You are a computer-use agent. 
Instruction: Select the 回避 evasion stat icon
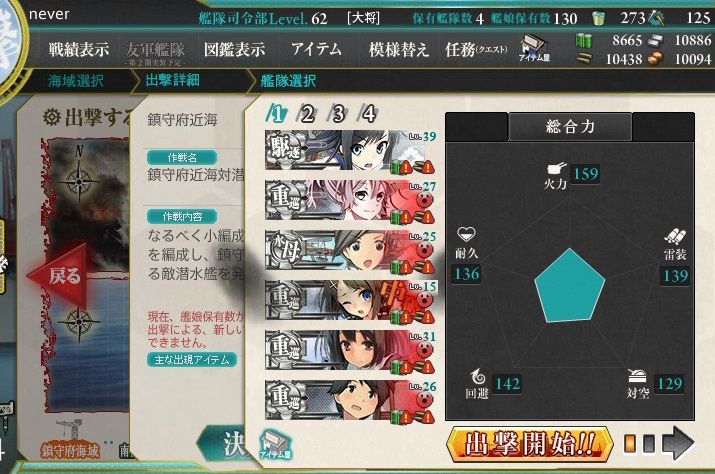click(477, 377)
